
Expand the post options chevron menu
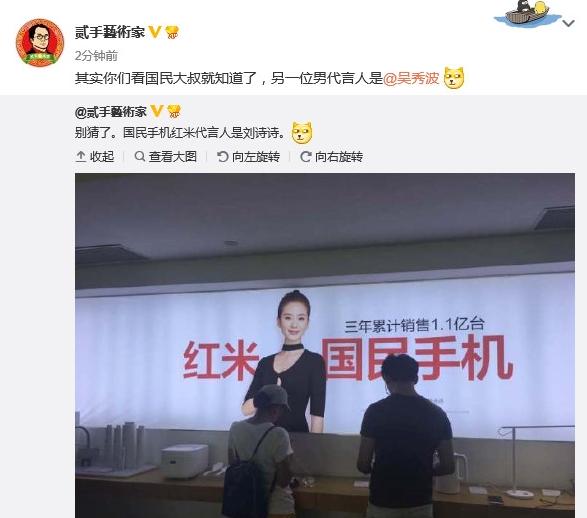[569, 24]
